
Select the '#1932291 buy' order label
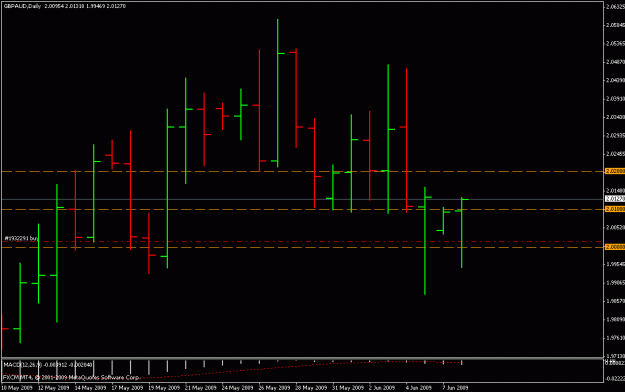pyautogui.click(x=22, y=238)
